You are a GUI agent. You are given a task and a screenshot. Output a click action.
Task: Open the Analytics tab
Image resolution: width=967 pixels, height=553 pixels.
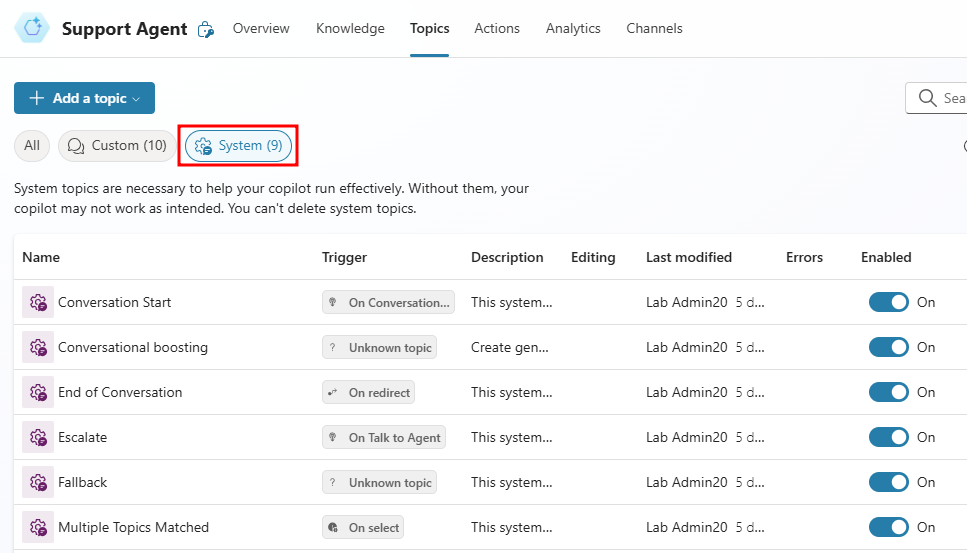(573, 29)
